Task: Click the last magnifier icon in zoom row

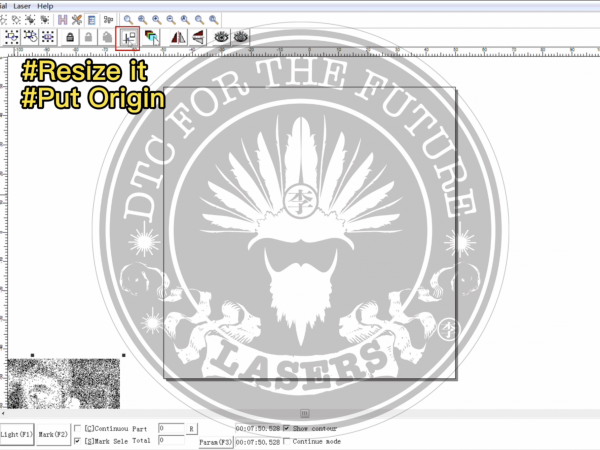Action: pyautogui.click(x=214, y=20)
